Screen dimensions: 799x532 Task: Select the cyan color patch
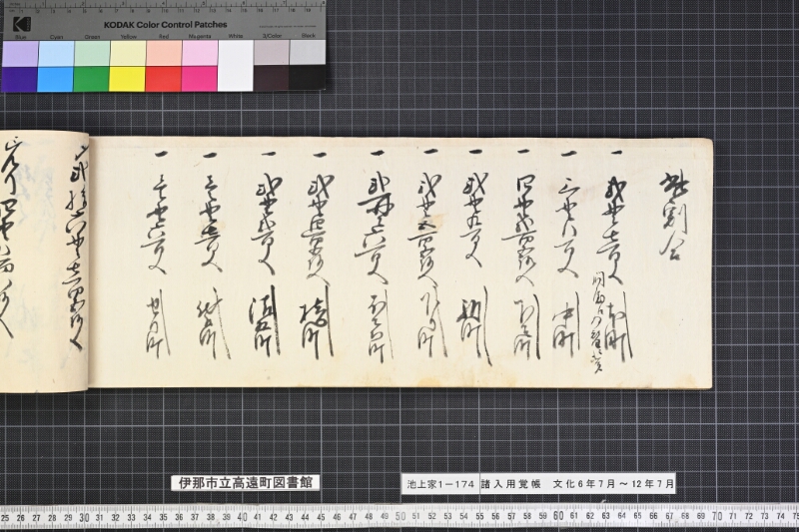pyautogui.click(x=55, y=79)
